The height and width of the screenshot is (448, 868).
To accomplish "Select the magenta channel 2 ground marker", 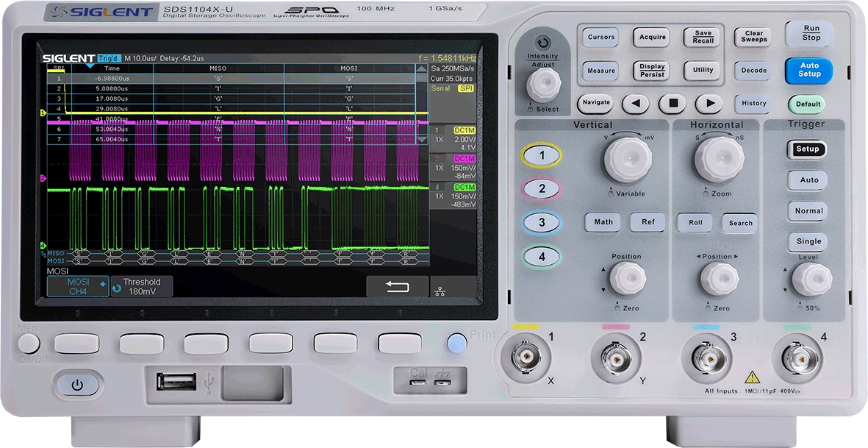I will click(43, 178).
